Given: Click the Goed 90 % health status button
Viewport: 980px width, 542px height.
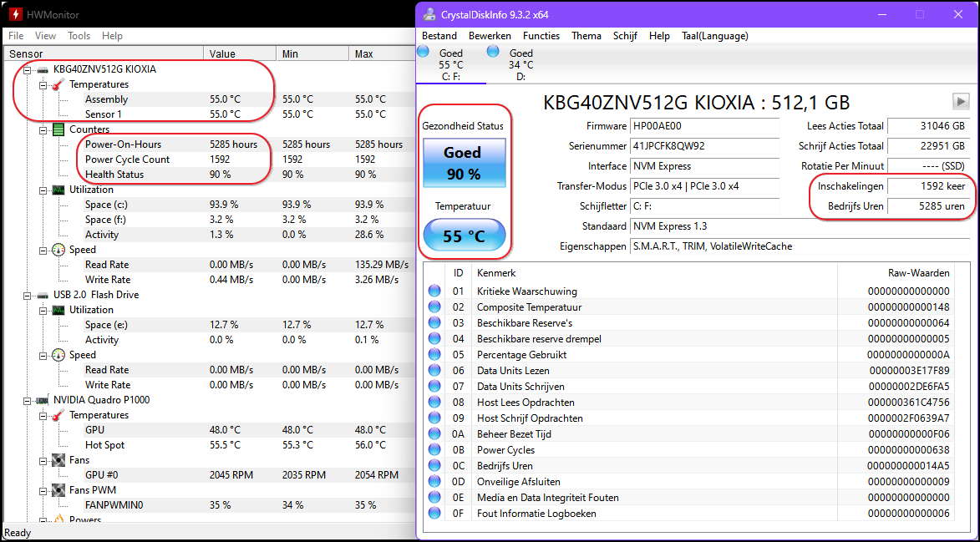Looking at the screenshot, I should (465, 163).
